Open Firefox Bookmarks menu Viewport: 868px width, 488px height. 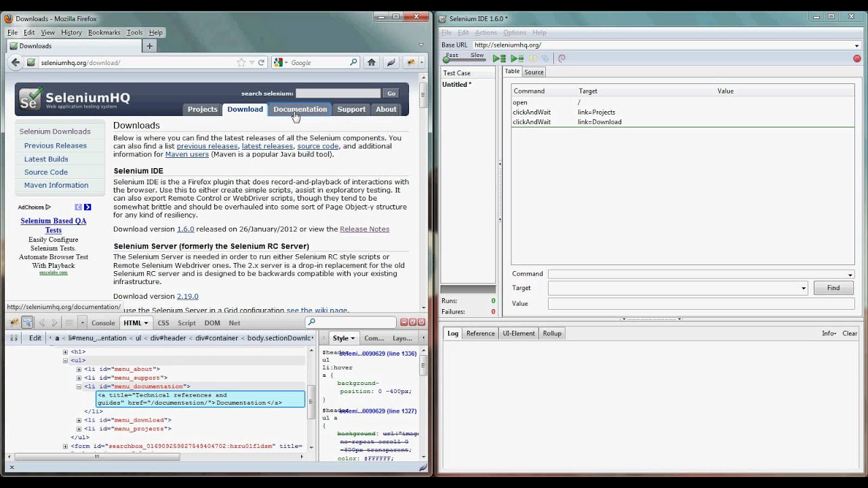pos(104,33)
